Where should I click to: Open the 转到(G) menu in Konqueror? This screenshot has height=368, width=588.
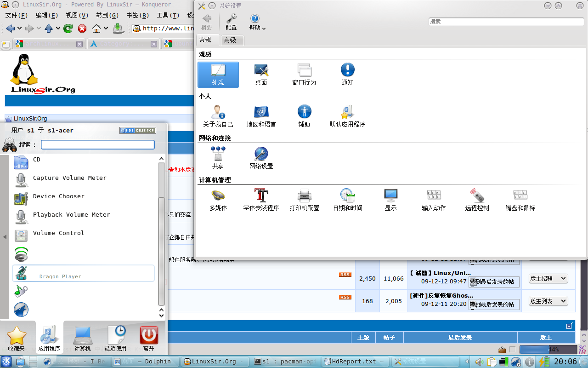point(107,15)
